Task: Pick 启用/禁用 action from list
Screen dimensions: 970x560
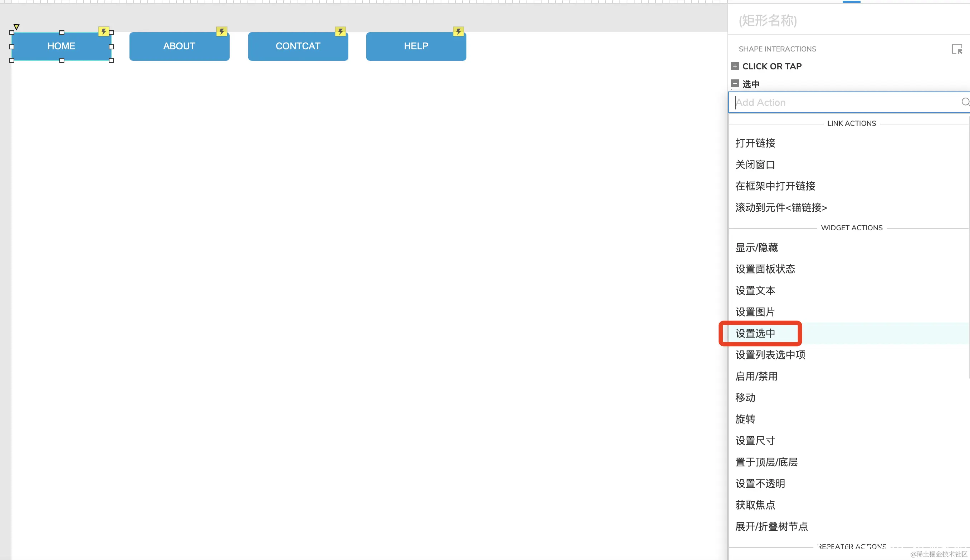Action: 756,376
